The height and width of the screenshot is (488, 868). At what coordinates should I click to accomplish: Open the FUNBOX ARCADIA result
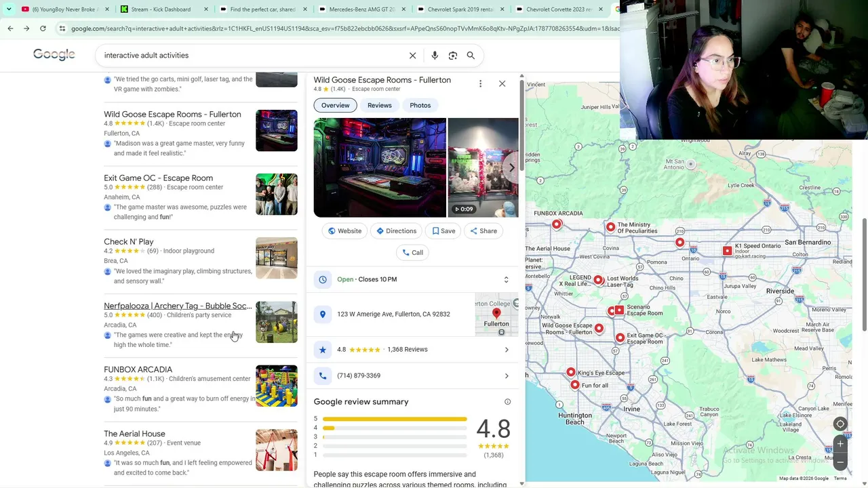[138, 370]
